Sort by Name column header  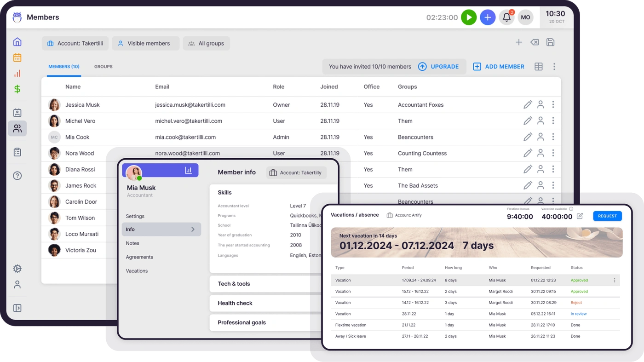73,86
